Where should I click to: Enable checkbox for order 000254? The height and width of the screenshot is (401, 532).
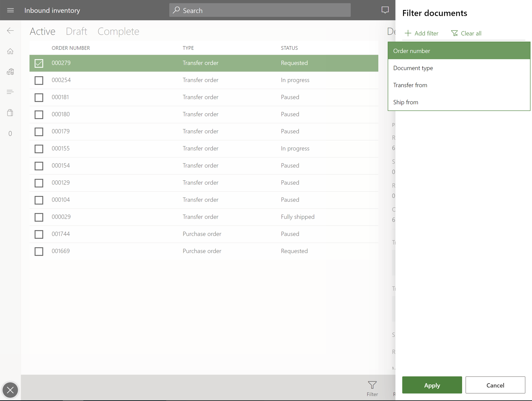click(x=38, y=80)
